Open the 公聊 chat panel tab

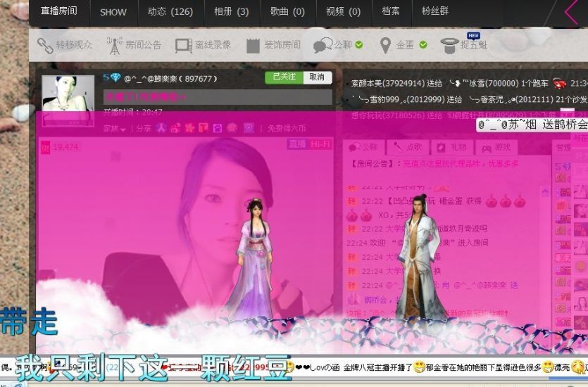363,147
